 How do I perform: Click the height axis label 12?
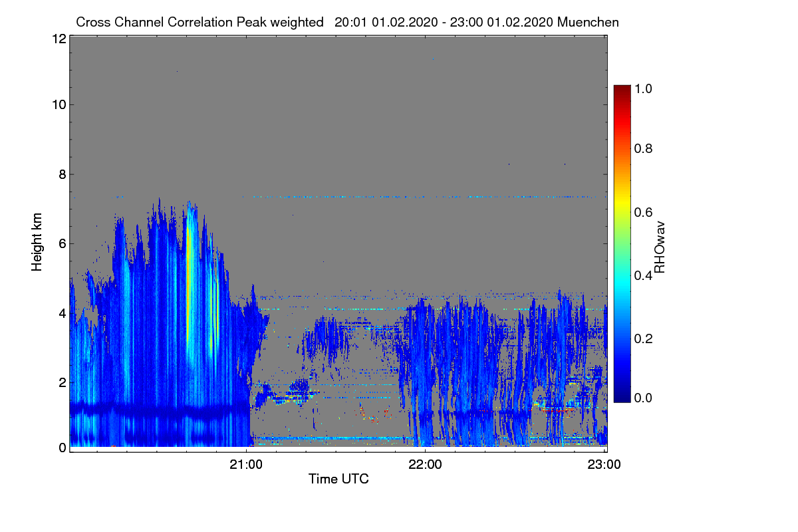point(59,39)
